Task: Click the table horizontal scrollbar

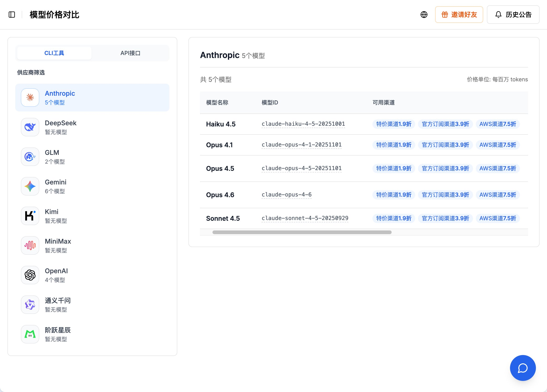Action: click(302, 233)
